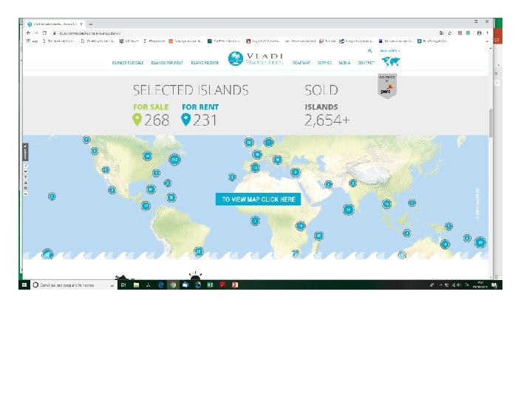The width and height of the screenshot is (532, 399).
Task: Go back to the previous page
Action: [29, 33]
